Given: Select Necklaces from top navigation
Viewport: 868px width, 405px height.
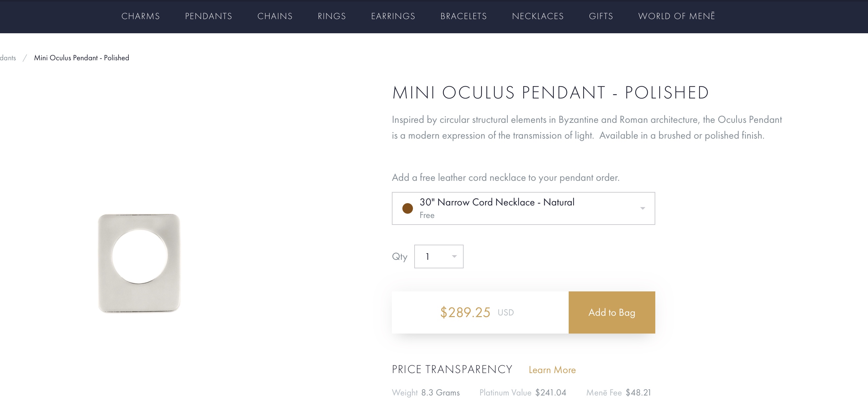Looking at the screenshot, I should pos(537,16).
